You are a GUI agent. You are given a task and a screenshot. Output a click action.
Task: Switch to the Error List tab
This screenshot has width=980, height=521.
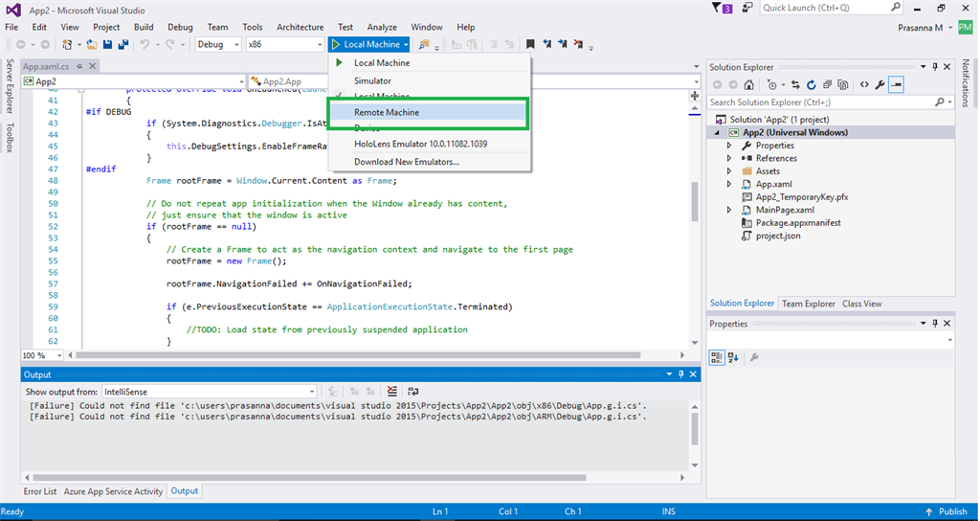pyautogui.click(x=40, y=491)
